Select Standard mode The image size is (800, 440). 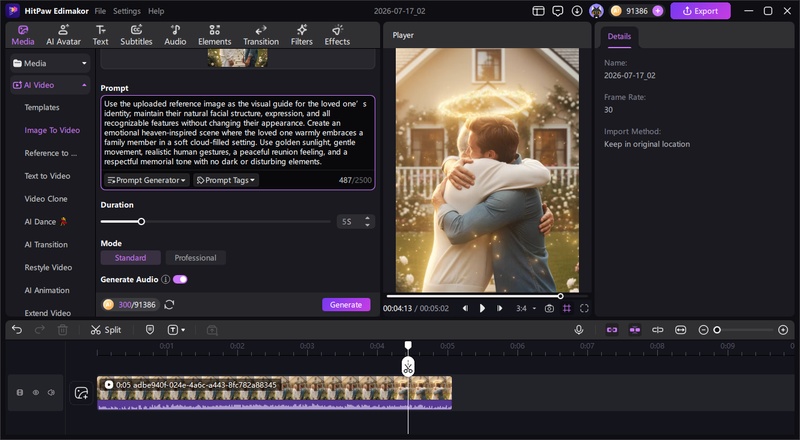point(131,258)
